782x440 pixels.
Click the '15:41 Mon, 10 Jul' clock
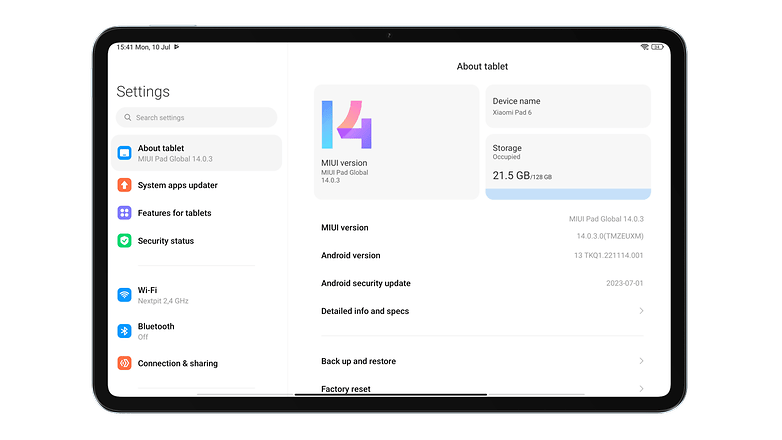(x=144, y=47)
